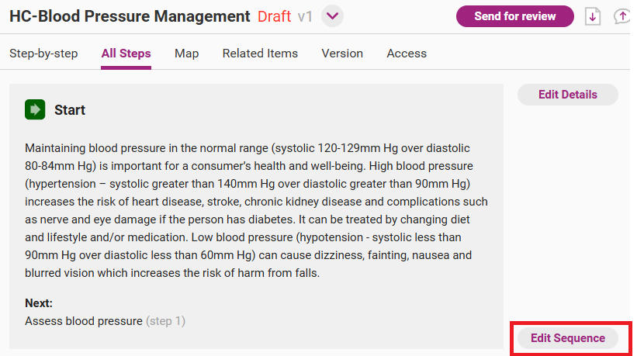Click the HC-Blood Pressure Management title

130,16
